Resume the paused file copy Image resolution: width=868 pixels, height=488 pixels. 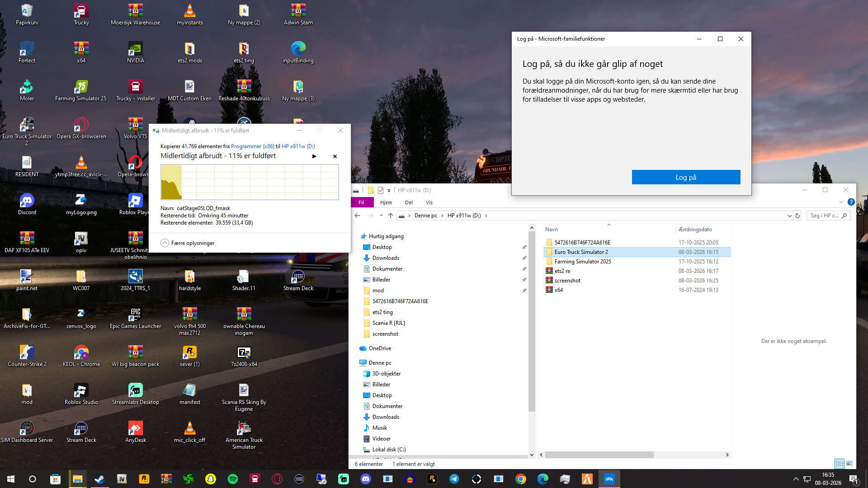tap(314, 156)
